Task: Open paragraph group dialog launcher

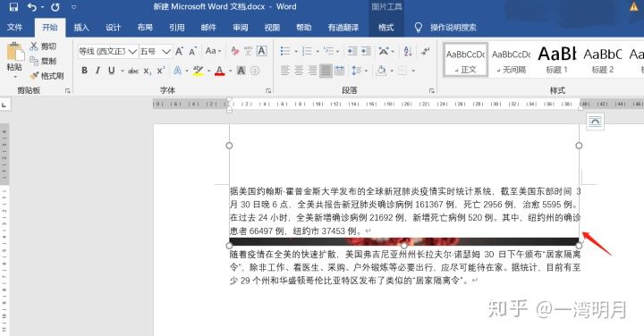Action: click(x=432, y=90)
